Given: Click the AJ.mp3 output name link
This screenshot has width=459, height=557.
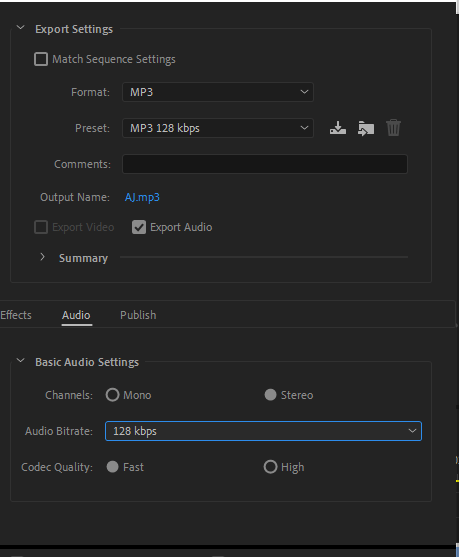Looking at the screenshot, I should click(x=142, y=197).
